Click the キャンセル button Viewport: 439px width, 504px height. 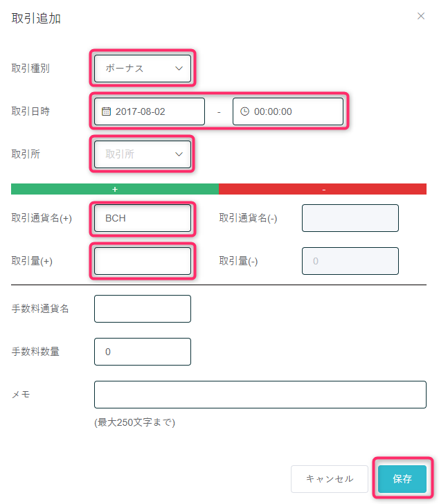[330, 479]
